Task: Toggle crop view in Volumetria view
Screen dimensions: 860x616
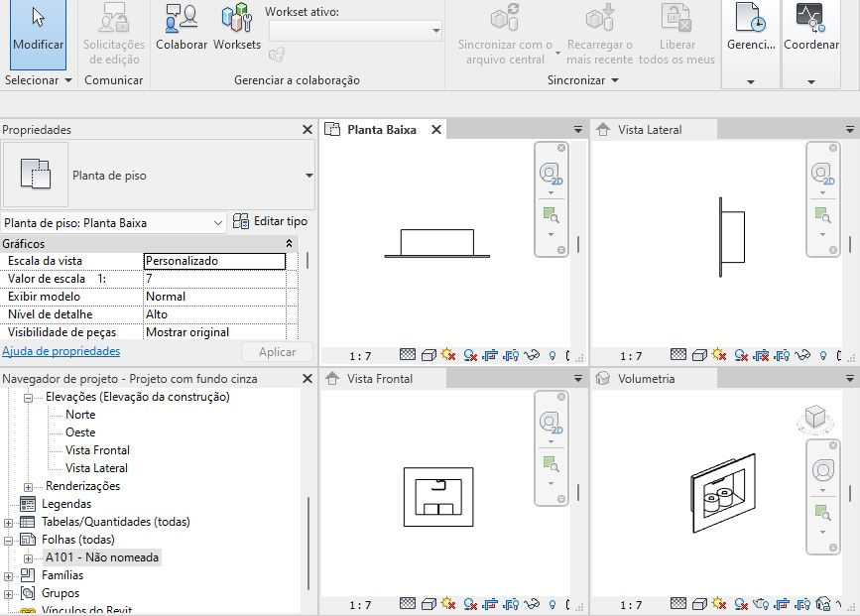Action: [x=782, y=604]
